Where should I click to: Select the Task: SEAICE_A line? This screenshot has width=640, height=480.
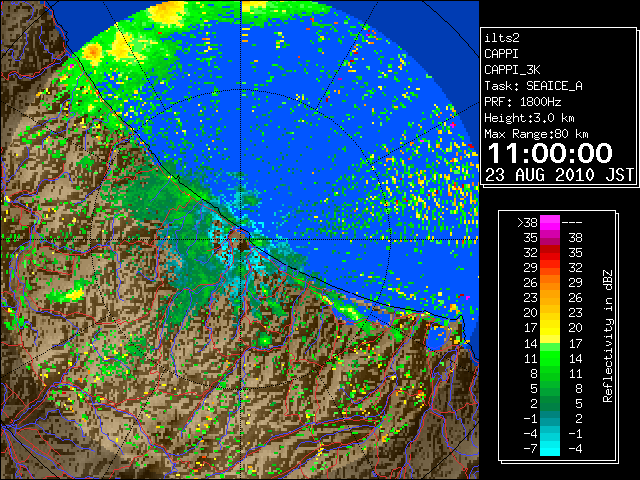point(533,86)
